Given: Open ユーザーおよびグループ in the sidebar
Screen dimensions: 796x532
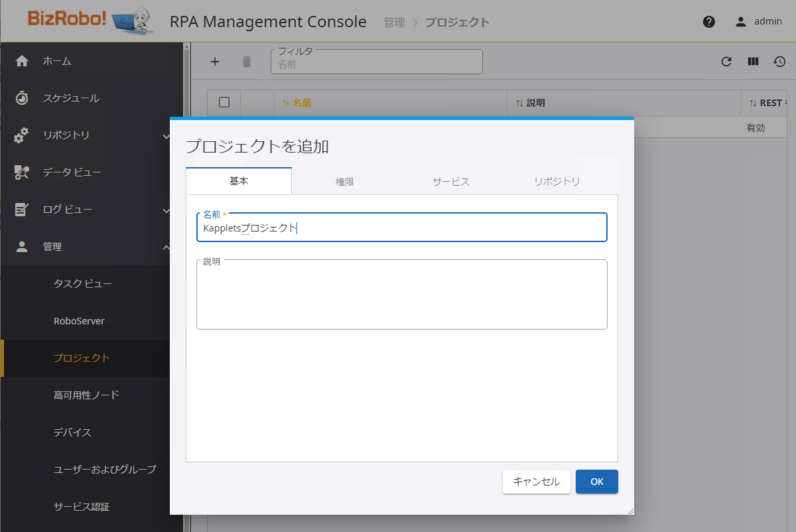Looking at the screenshot, I should click(105, 470).
